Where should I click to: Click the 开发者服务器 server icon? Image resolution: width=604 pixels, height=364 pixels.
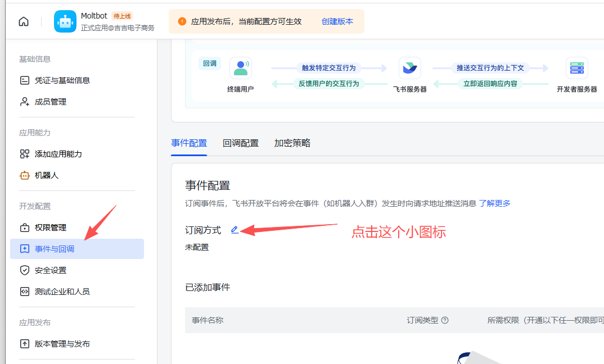coord(576,68)
